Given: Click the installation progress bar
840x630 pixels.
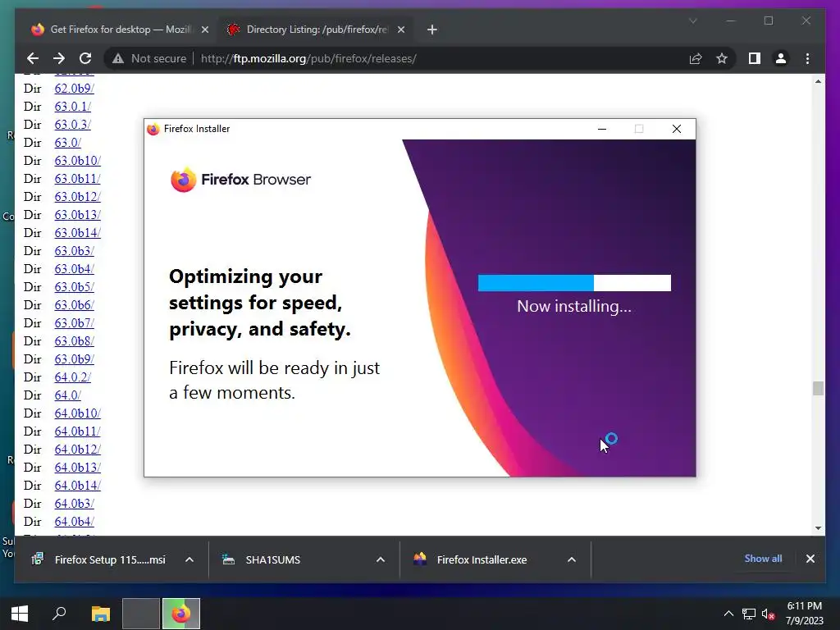Looking at the screenshot, I should pos(574,283).
